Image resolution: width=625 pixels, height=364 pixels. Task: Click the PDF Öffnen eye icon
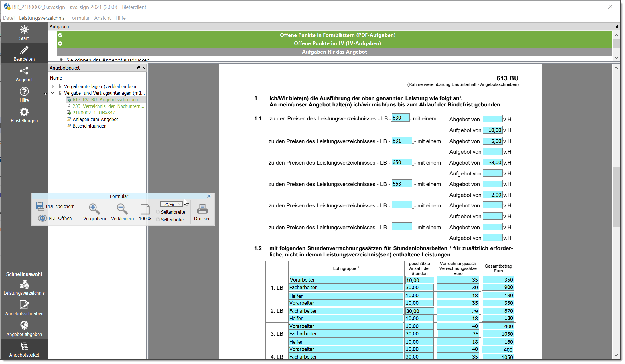coord(42,218)
